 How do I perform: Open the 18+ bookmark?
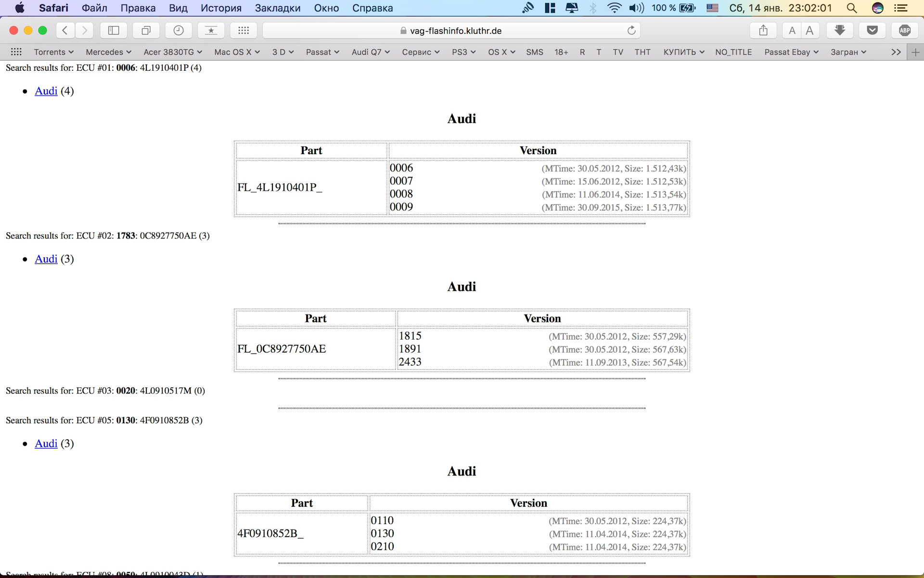[x=561, y=52]
